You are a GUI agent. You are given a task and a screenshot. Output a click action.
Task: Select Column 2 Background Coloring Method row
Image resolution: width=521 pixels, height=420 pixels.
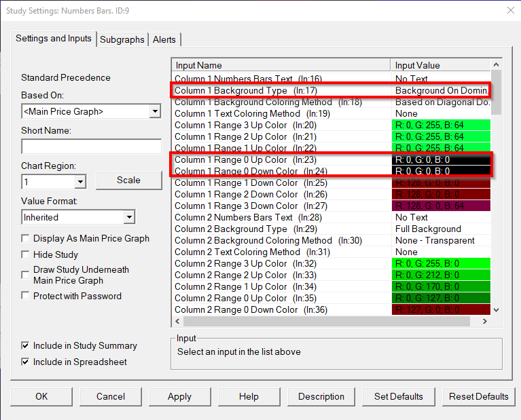(331, 240)
